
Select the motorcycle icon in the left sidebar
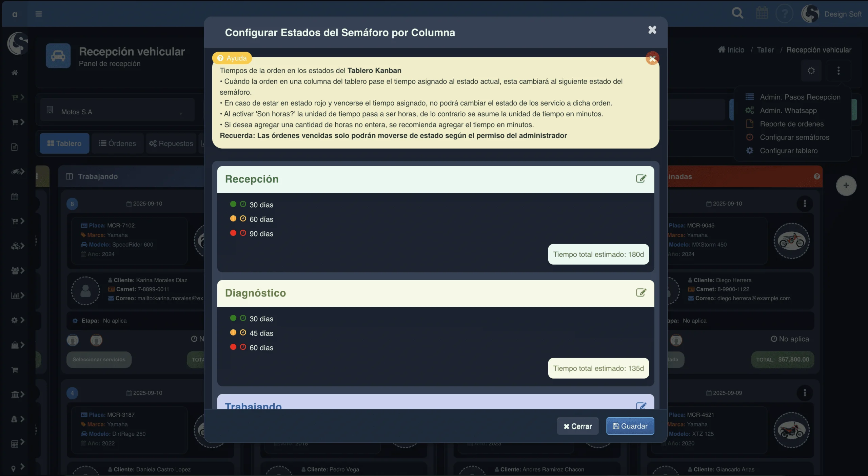click(16, 171)
